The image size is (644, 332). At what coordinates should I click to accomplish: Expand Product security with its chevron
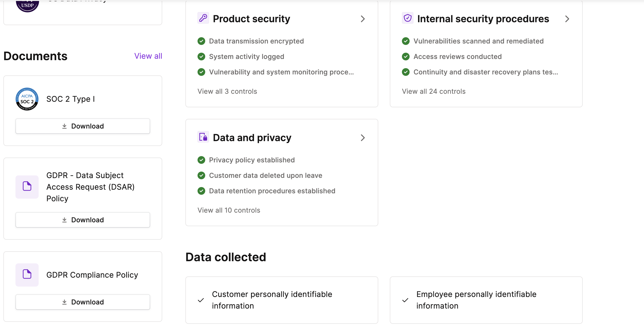(x=363, y=19)
